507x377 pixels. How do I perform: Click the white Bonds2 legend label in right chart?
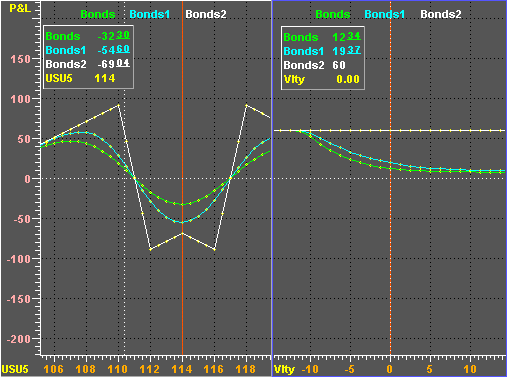pos(441,14)
